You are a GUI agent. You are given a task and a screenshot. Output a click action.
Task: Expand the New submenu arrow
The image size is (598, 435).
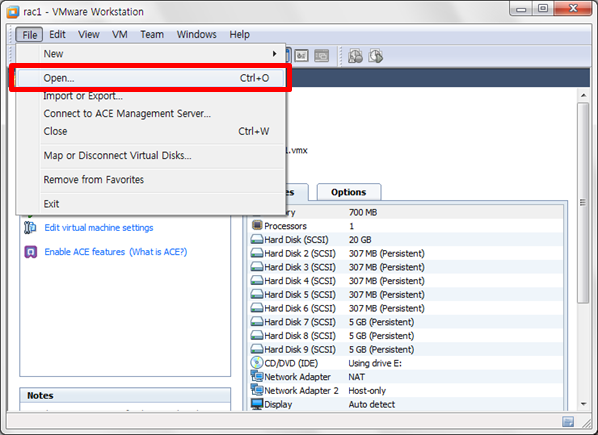coord(274,54)
